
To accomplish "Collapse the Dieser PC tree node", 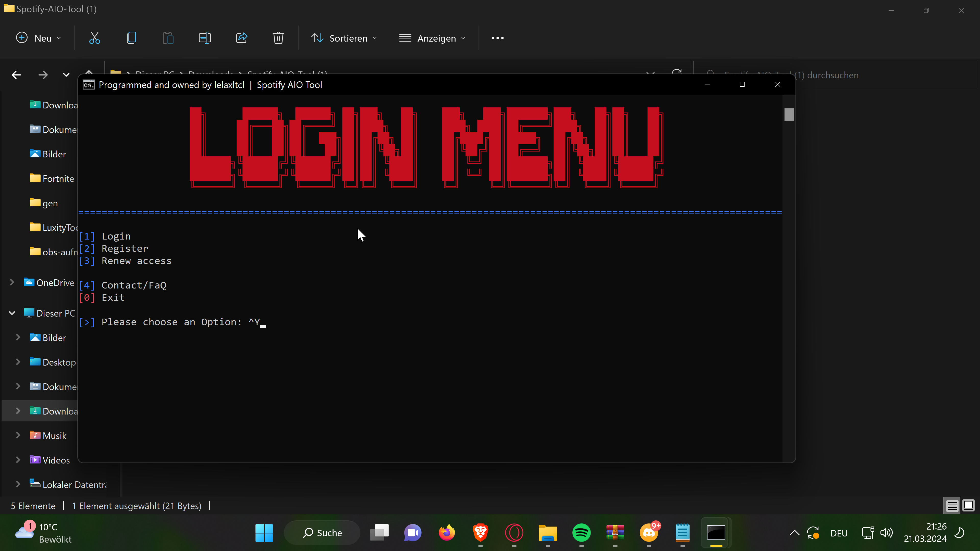I will click(x=12, y=313).
